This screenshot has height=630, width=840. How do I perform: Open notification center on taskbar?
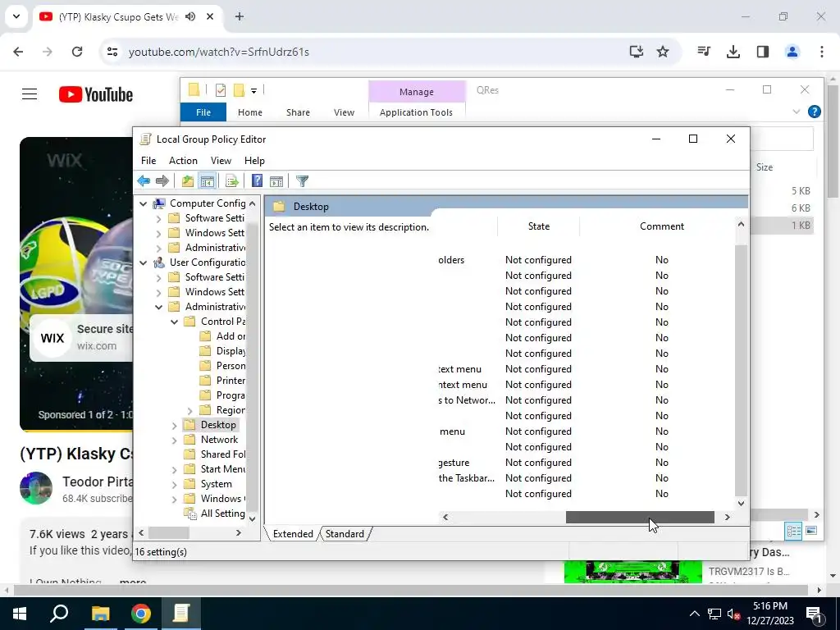tap(813, 614)
